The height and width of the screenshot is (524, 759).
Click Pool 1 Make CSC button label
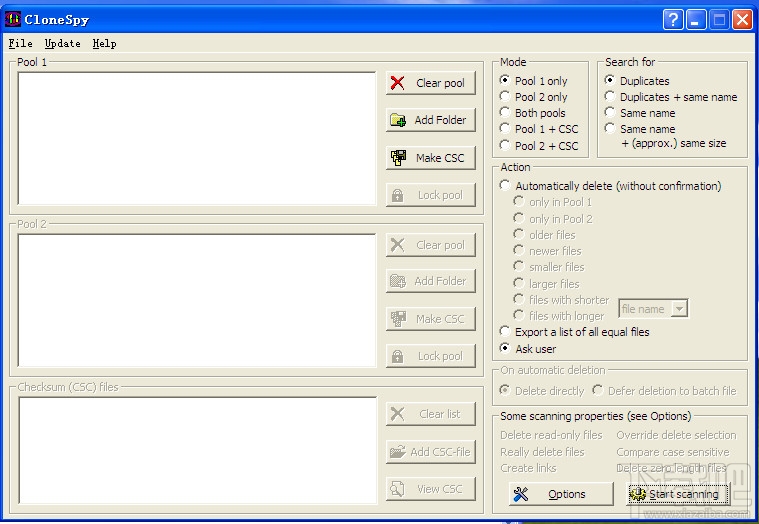(440, 158)
